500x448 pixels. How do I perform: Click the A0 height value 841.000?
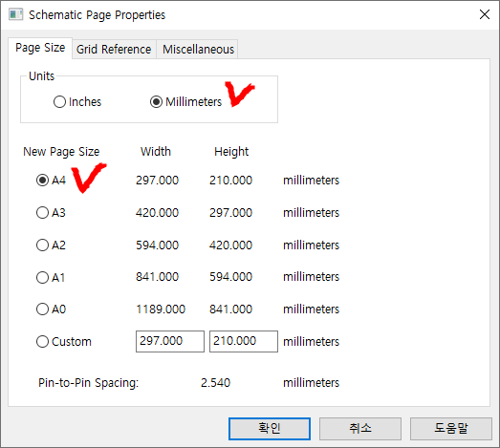(230, 309)
